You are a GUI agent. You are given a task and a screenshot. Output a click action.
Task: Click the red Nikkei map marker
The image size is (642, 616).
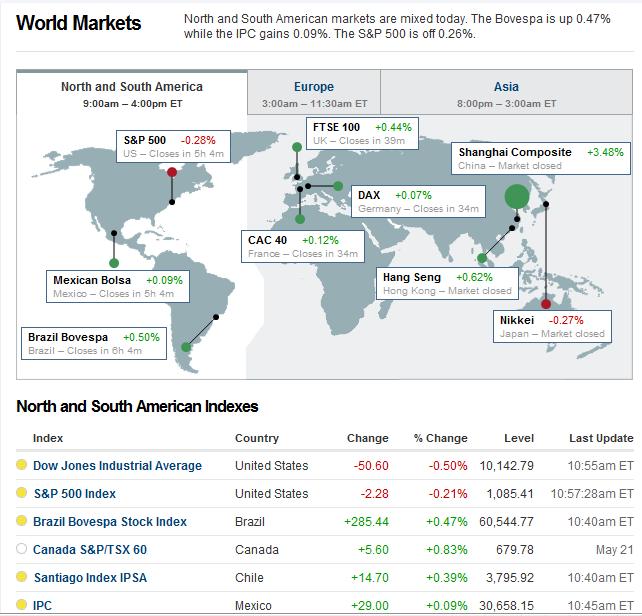pos(546,304)
